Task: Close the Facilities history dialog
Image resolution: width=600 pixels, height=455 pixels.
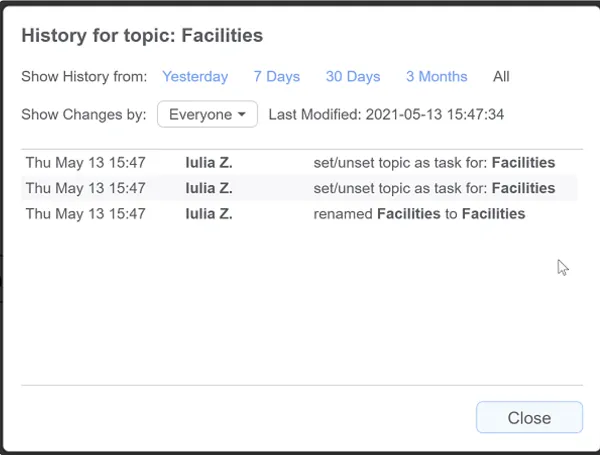Action: coord(529,417)
